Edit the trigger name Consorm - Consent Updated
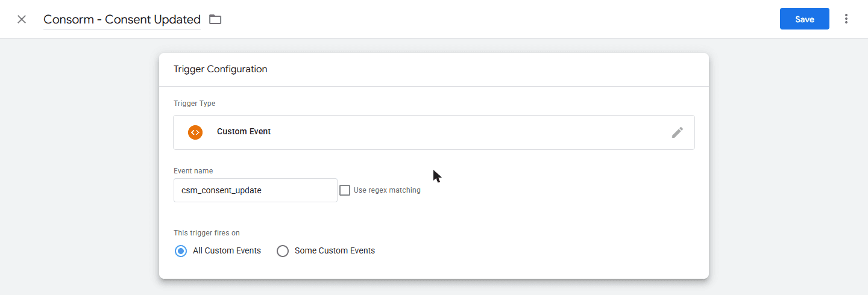868x295 pixels. (122, 19)
